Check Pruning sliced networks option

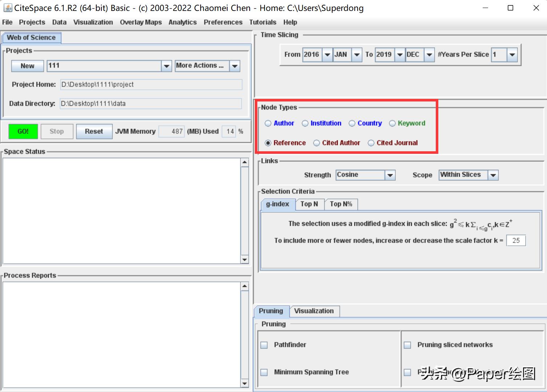pos(407,345)
